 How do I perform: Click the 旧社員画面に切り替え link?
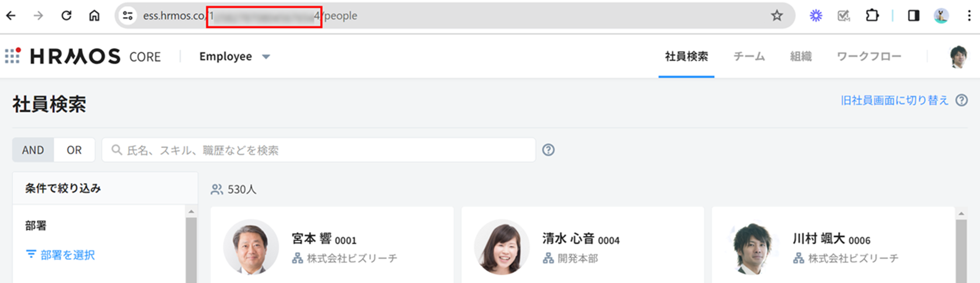pos(894,100)
